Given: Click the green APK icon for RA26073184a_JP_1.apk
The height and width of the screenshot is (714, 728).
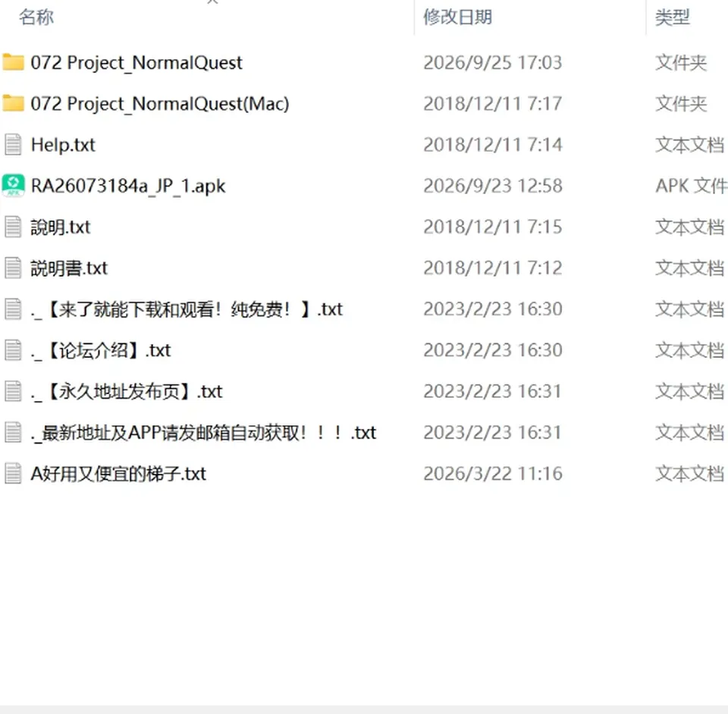Looking at the screenshot, I should (x=13, y=186).
